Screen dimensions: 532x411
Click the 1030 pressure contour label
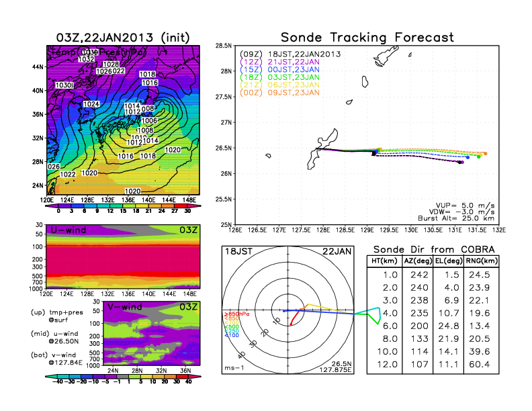[64, 86]
